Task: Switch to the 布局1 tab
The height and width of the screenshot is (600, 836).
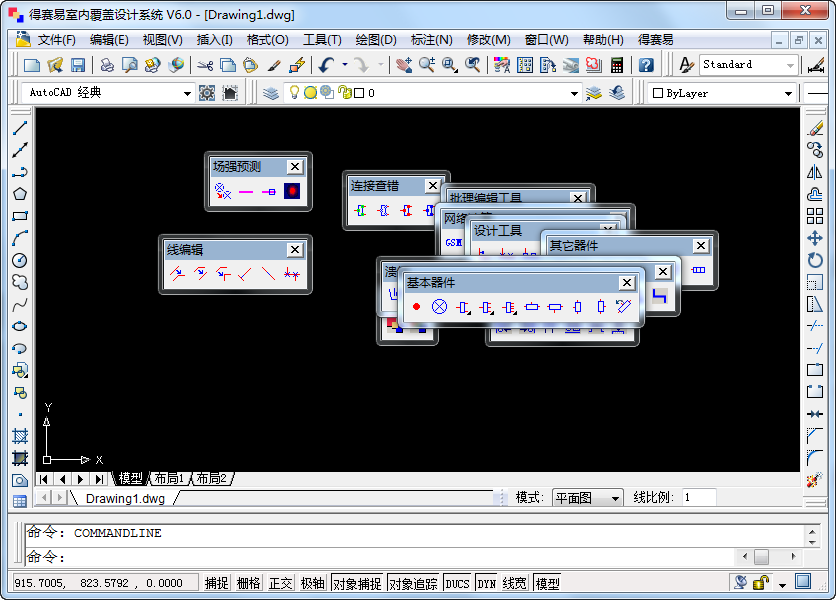Action: point(168,478)
